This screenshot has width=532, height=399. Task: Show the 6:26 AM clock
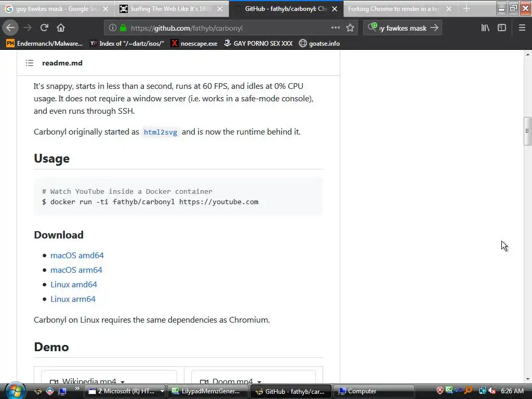coord(512,391)
